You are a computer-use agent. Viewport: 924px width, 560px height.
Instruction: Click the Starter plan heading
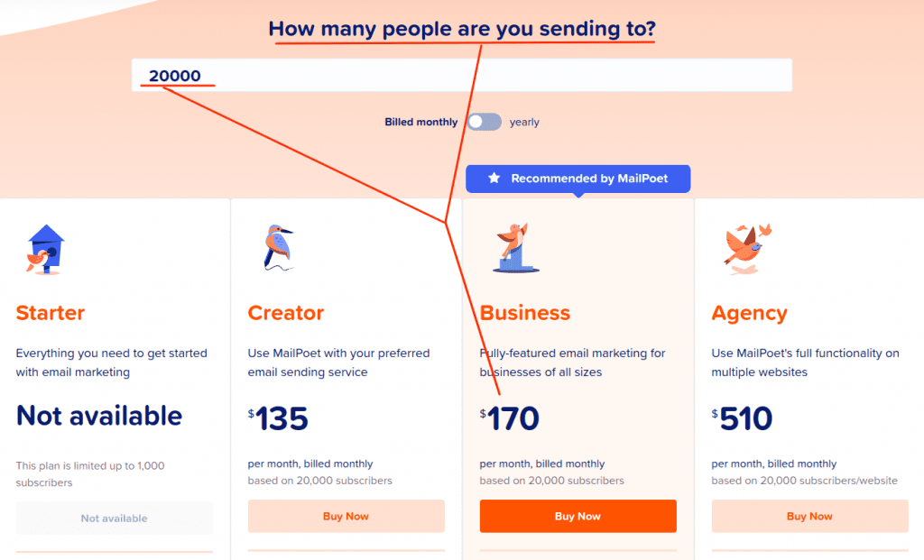tap(51, 313)
